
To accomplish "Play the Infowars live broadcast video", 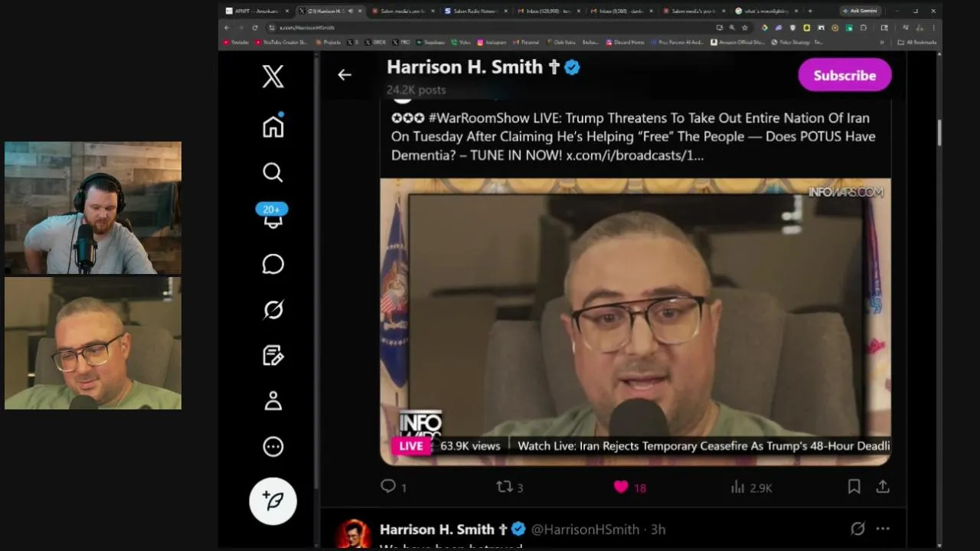I will click(x=635, y=321).
